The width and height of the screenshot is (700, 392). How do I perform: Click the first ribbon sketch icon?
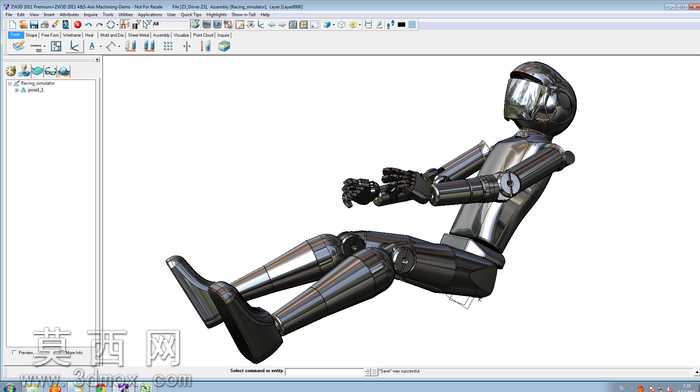[x=18, y=46]
